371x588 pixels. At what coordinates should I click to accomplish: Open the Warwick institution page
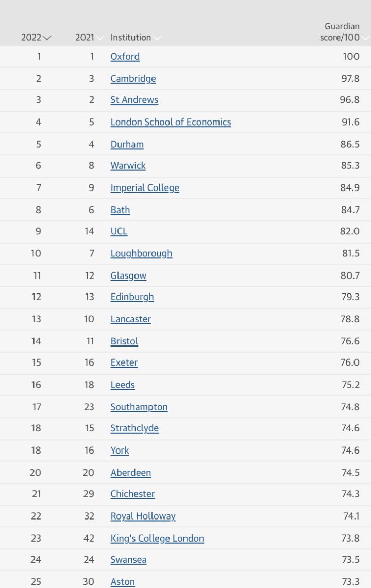(128, 166)
